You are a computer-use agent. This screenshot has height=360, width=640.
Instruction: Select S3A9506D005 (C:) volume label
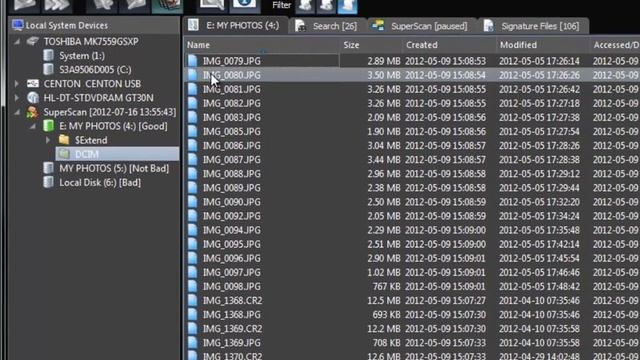click(x=95, y=69)
